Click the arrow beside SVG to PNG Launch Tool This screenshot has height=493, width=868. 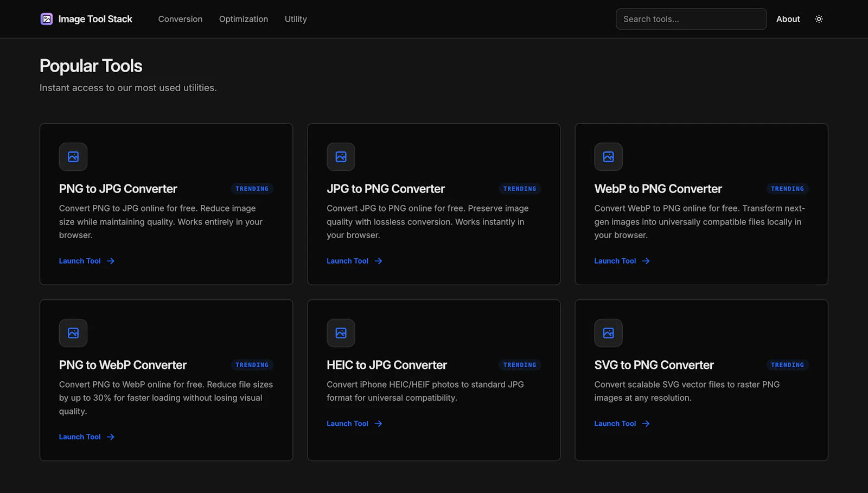click(x=646, y=424)
